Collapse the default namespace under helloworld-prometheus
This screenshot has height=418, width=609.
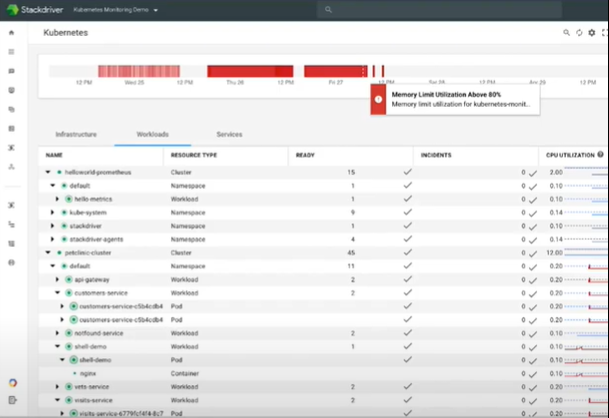[53, 186]
